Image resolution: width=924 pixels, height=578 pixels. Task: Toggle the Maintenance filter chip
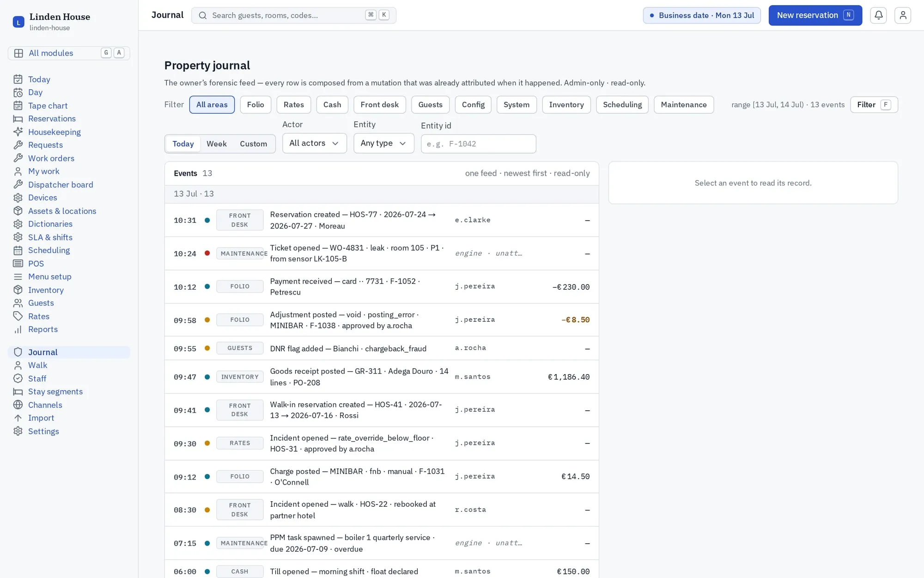point(684,105)
